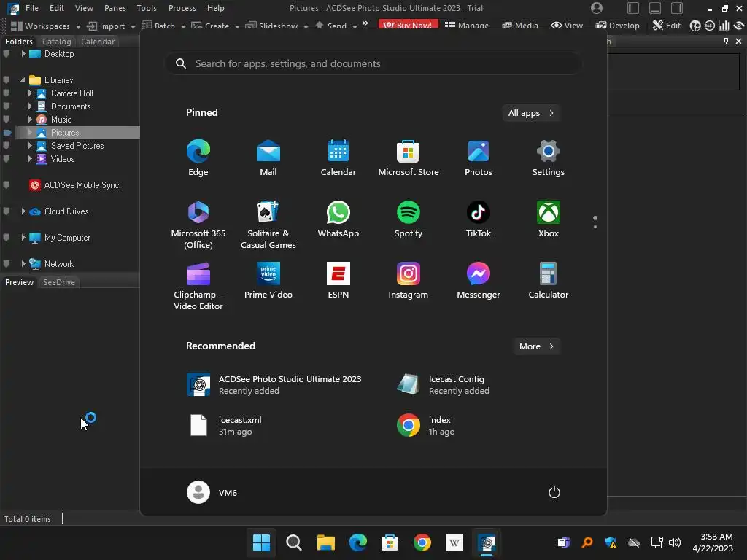The width and height of the screenshot is (747, 560).
Task: Click the Start menu search field
Action: coord(373,63)
